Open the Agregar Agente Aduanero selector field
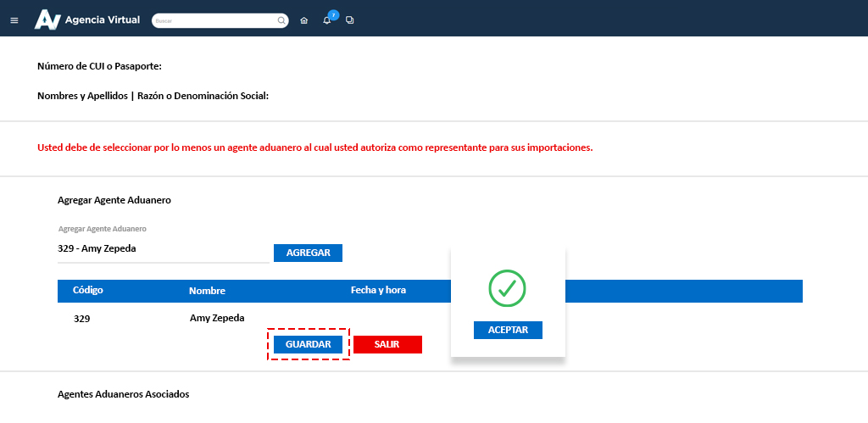Viewport: 868px width, 423px height. click(163, 248)
